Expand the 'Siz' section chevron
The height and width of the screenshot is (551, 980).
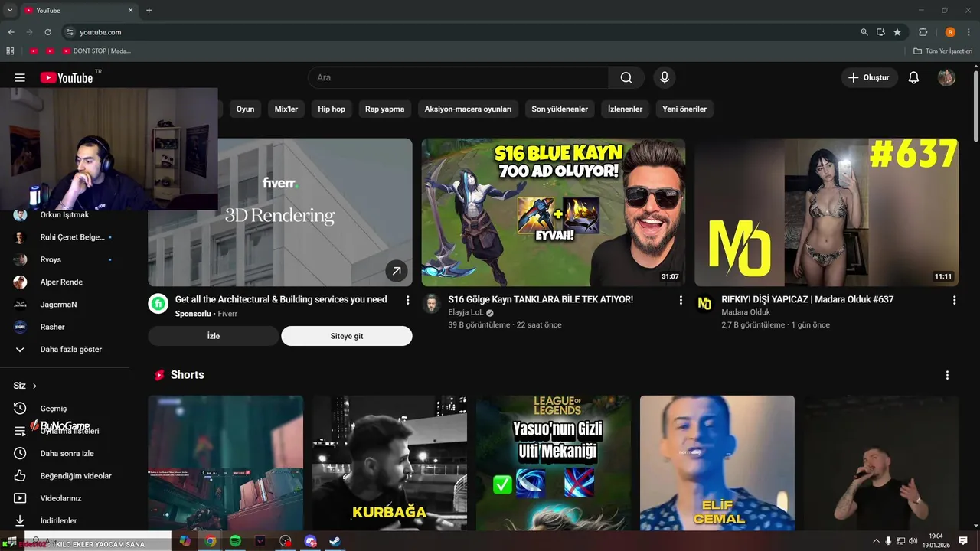click(x=34, y=386)
